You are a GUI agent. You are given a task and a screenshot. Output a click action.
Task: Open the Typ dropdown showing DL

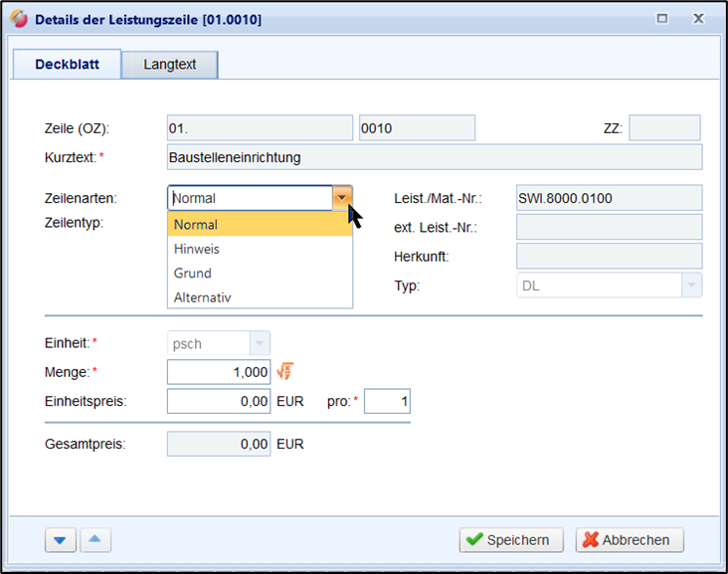(691, 286)
